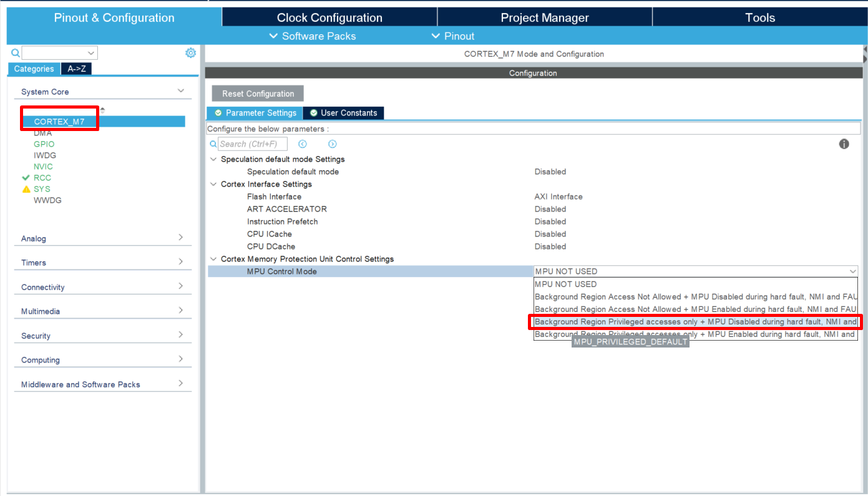Viewport: 868px width, 496px height.
Task: Click the green check on Parameter Settings tab
Action: pos(218,113)
